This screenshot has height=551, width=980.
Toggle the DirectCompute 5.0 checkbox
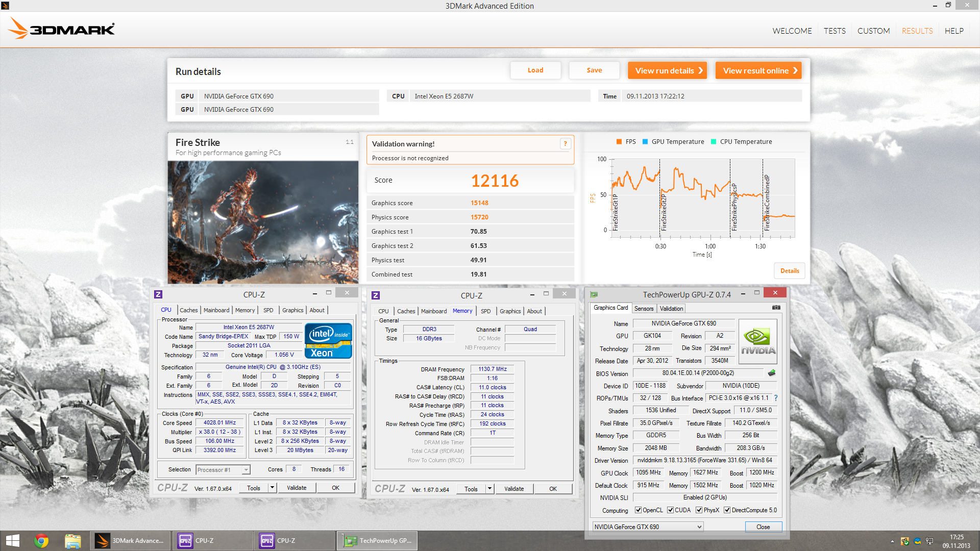(727, 510)
